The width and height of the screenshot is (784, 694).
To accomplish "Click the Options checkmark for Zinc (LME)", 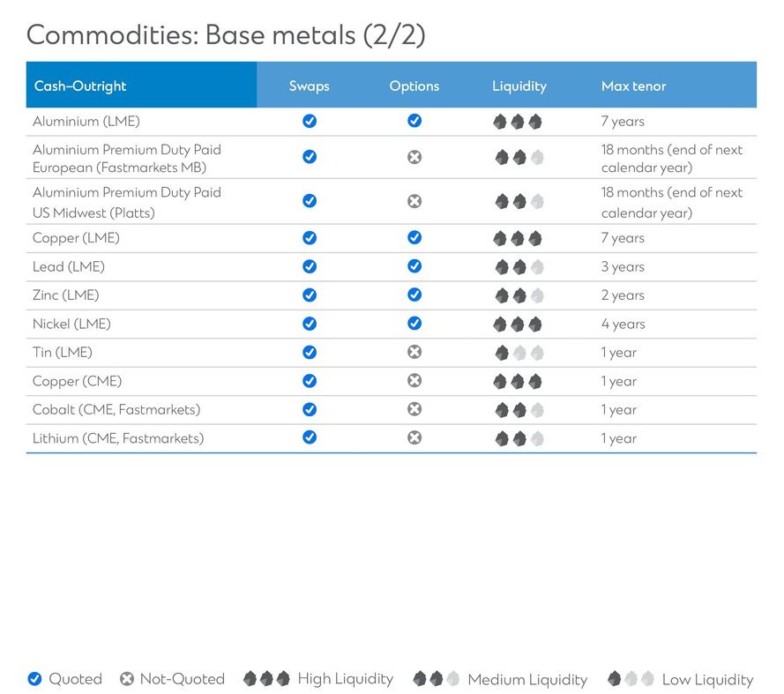I will click(x=414, y=295).
